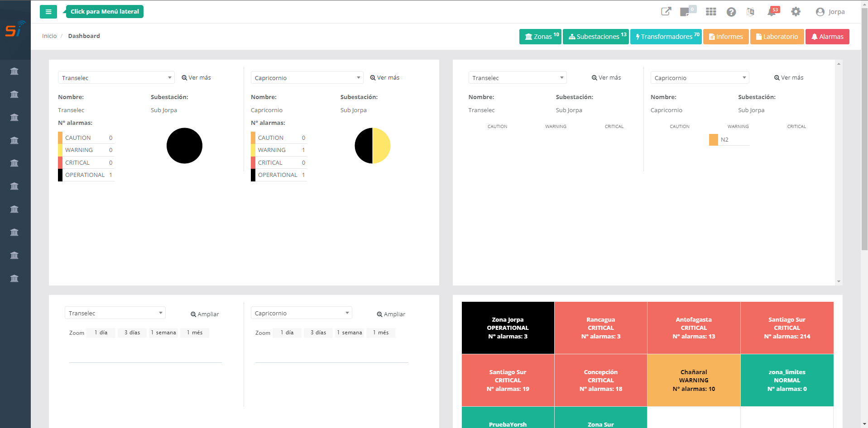868x428 pixels.
Task: Set Transelec chart zoom to 1 semana
Action: point(163,333)
